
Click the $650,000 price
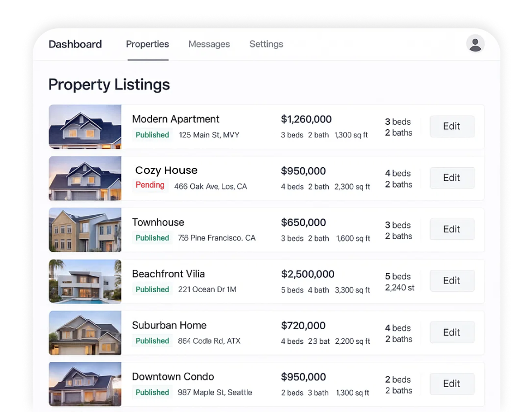[x=303, y=222]
